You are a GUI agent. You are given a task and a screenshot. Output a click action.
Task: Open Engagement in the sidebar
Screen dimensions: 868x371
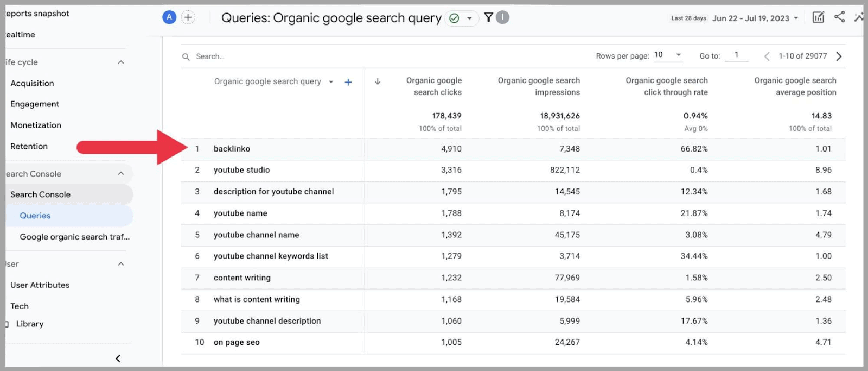35,104
